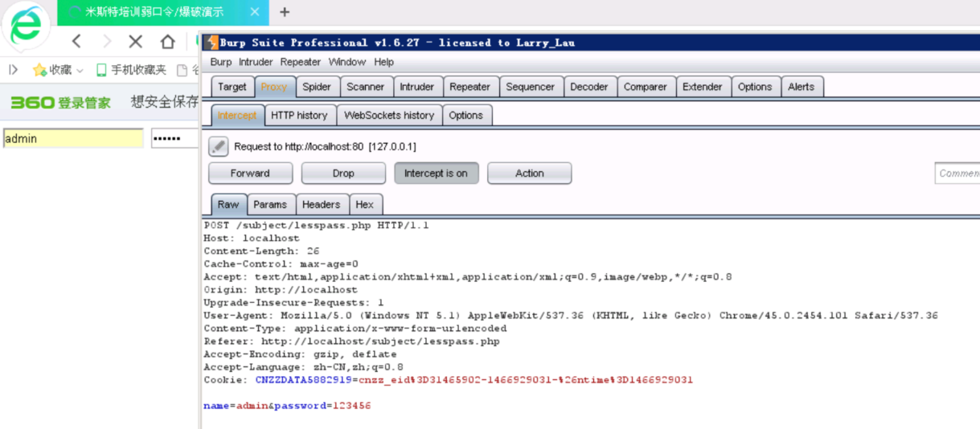This screenshot has width=980, height=429.
Task: Open the browser home page icon
Action: [167, 41]
